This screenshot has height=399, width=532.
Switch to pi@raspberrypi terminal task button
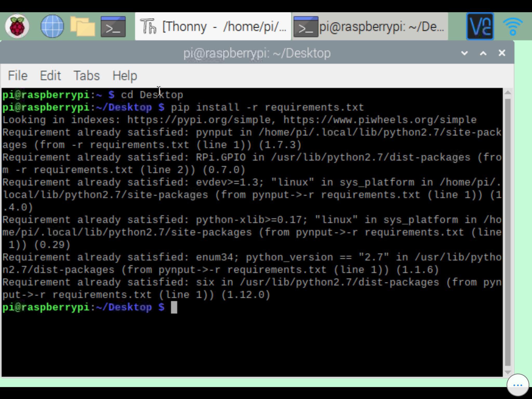click(381, 26)
